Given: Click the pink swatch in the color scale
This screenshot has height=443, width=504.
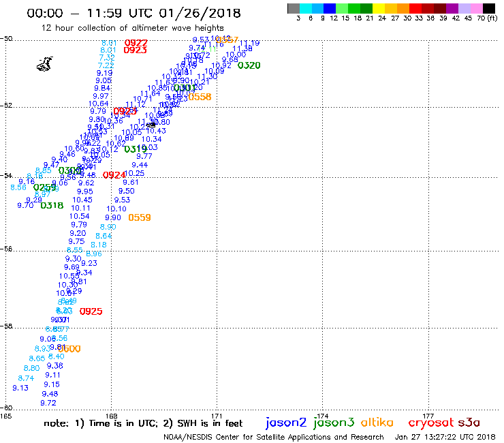Looking at the screenshot, I should point(476,8).
